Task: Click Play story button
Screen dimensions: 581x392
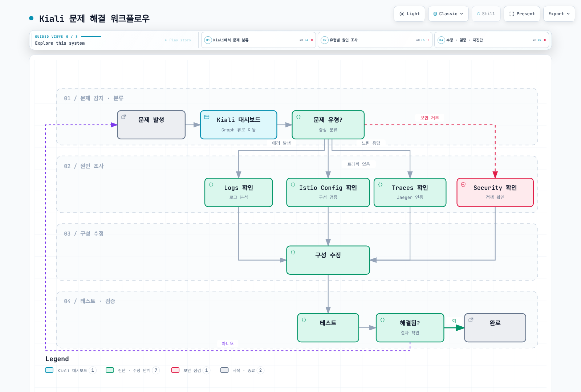Action: [178, 40]
